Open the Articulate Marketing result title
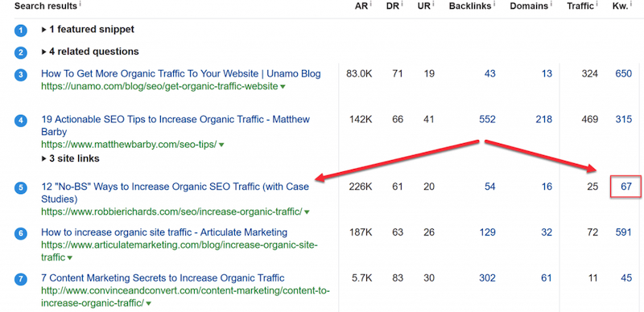Image resolution: width=644 pixels, height=312 pixels. [x=164, y=232]
